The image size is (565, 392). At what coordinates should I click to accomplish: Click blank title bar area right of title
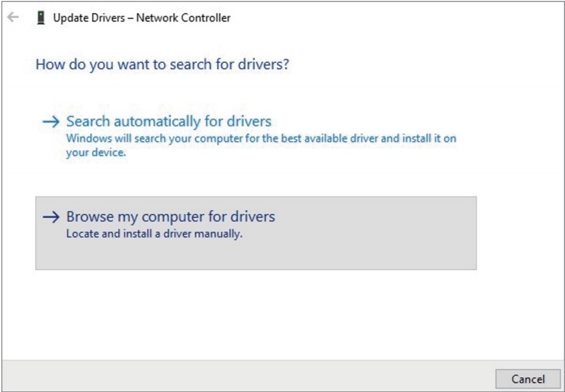point(397,18)
